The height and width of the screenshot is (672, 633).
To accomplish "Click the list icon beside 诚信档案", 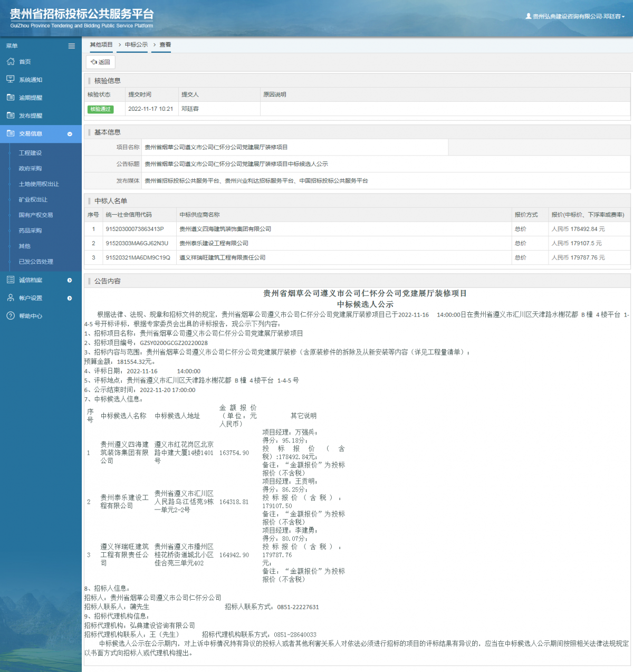I will pos(11,280).
